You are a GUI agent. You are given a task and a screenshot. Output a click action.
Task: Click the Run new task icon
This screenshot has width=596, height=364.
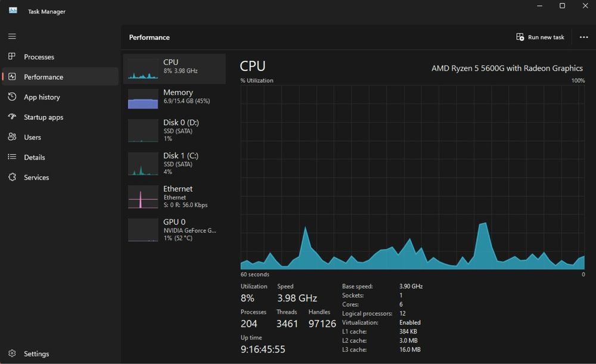pos(520,37)
